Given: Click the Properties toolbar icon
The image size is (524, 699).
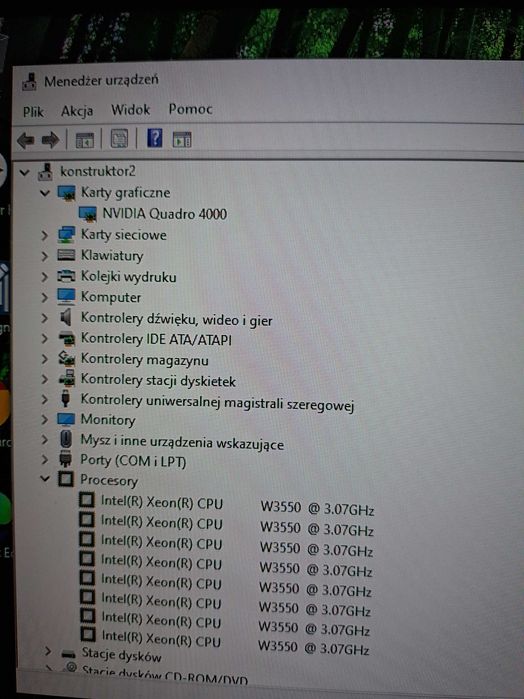Looking at the screenshot, I should point(119,139).
